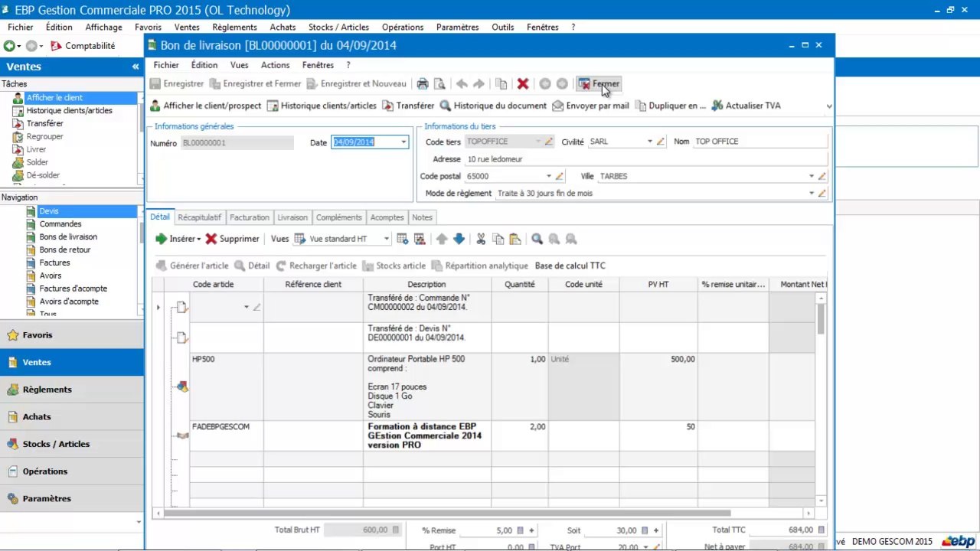Click the magnifier search icon in grid toolbar
Viewport: 980px width, 551px height.
click(537, 239)
